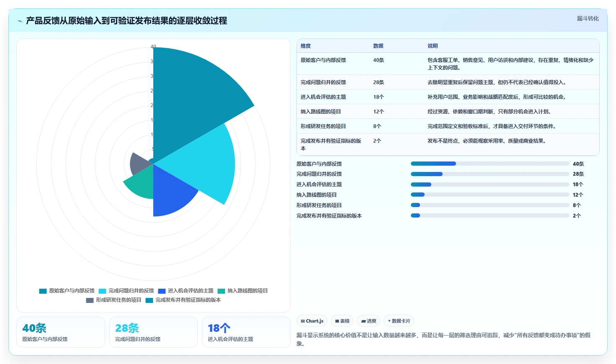Click table value 12个
Image resolution: width=616 pixels, height=364 pixels.
click(379, 112)
